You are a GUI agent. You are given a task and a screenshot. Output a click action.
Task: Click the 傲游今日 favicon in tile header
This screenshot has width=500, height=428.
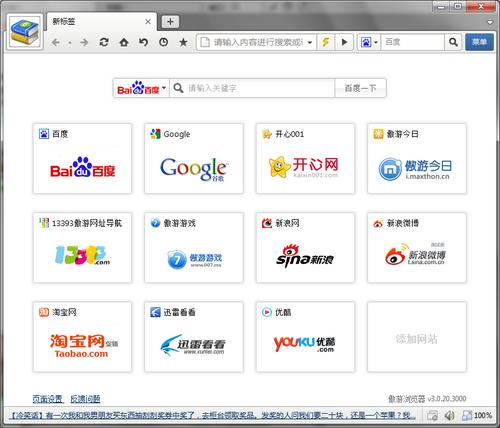378,134
